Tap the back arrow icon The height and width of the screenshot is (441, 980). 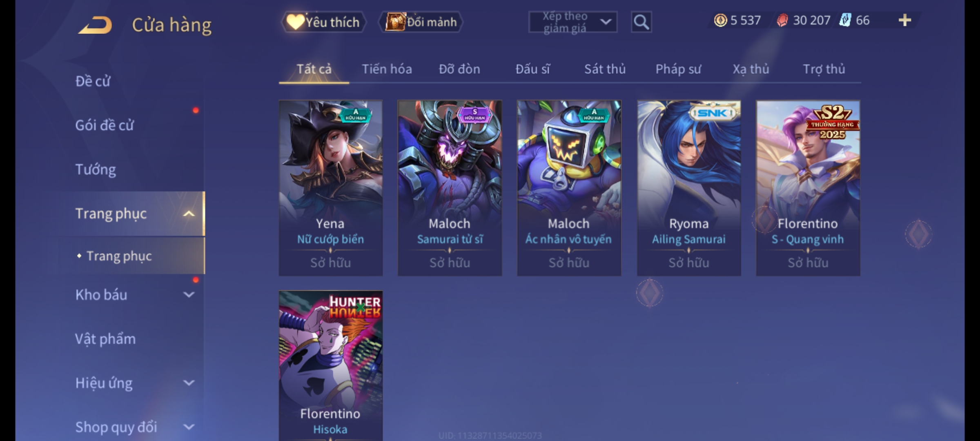pyautogui.click(x=96, y=25)
